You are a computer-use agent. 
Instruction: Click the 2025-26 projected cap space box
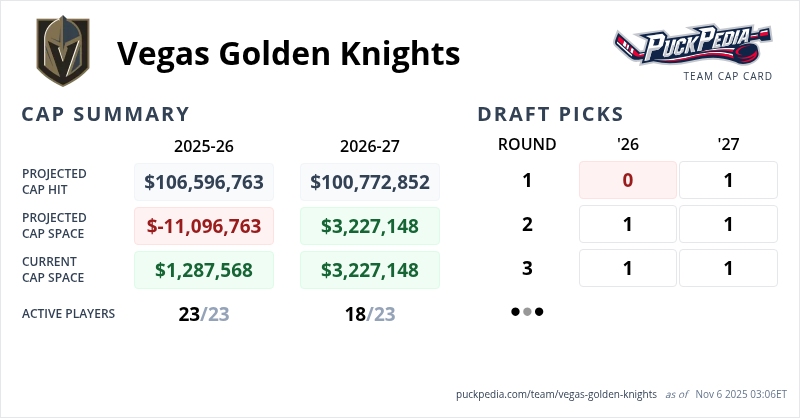[x=204, y=226]
